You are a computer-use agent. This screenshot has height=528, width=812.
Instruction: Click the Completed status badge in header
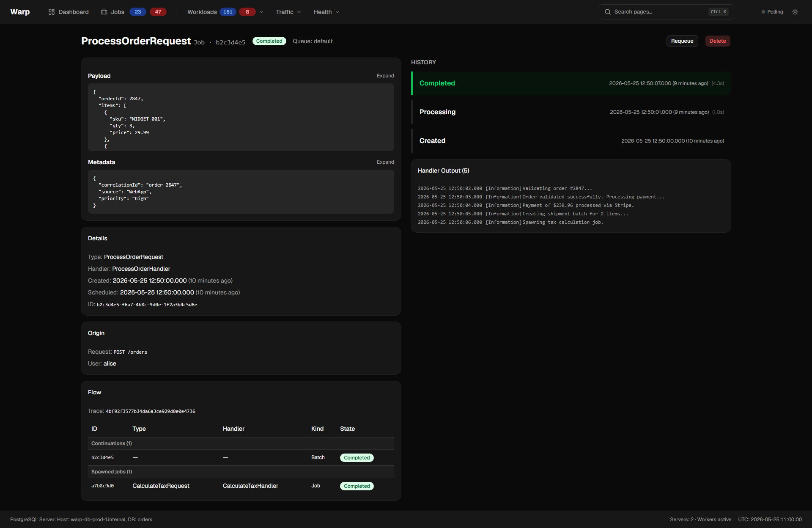(x=269, y=41)
